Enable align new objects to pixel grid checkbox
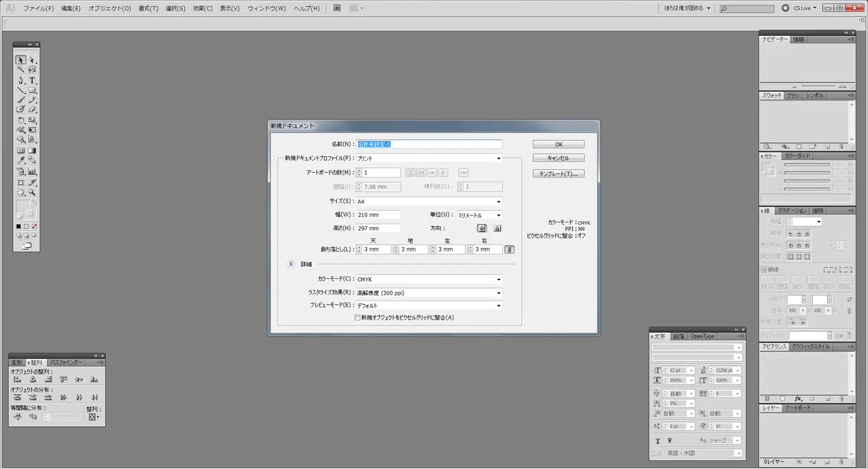This screenshot has height=469, width=868. coord(357,318)
